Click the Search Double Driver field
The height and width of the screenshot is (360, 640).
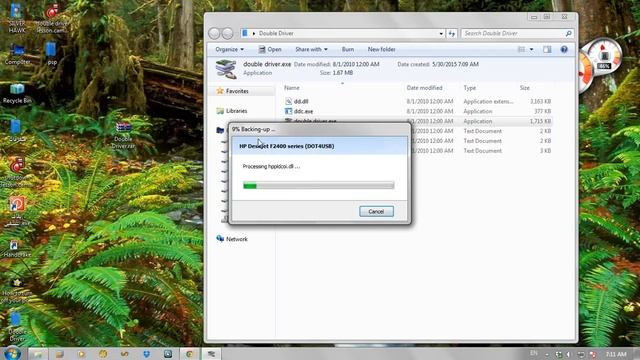(518, 33)
